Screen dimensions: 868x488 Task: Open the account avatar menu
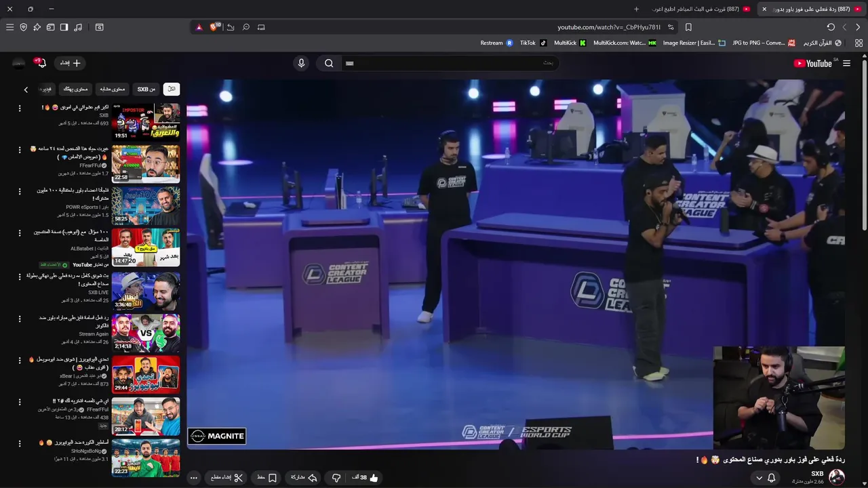click(x=18, y=63)
